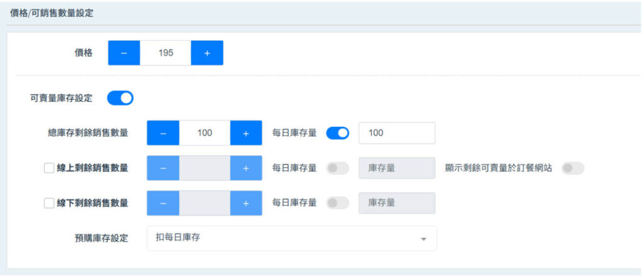This screenshot has width=644, height=277.
Task: Enable 每日庫存量 toggle in 線下 row
Action: click(338, 204)
